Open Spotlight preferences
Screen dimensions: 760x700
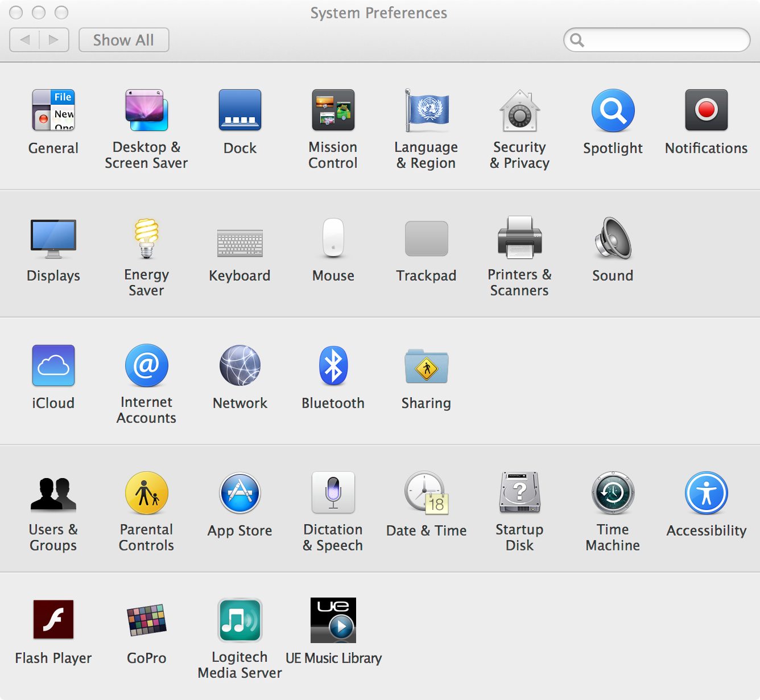tap(613, 110)
